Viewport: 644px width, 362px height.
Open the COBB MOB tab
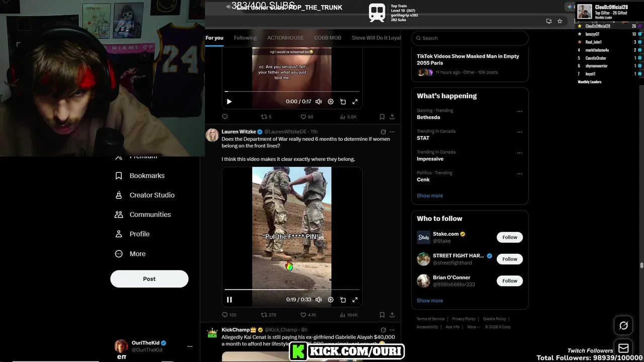pos(328,38)
